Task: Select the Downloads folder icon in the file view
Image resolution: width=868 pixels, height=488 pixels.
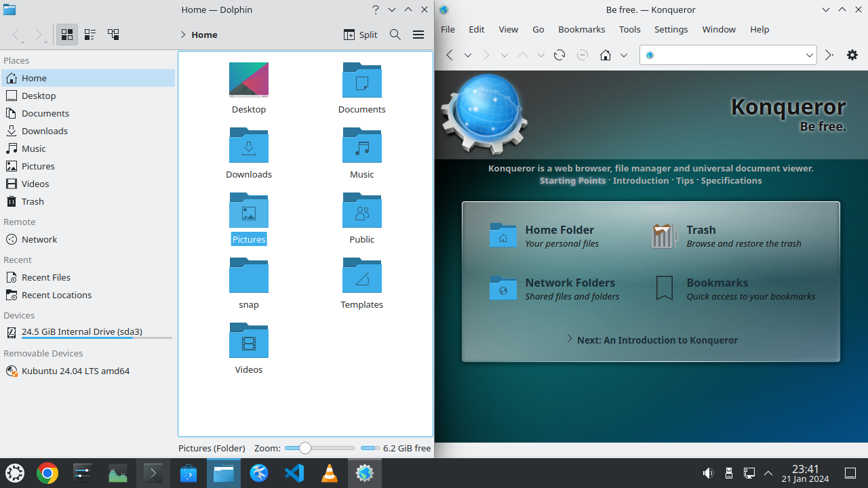Action: [249, 145]
